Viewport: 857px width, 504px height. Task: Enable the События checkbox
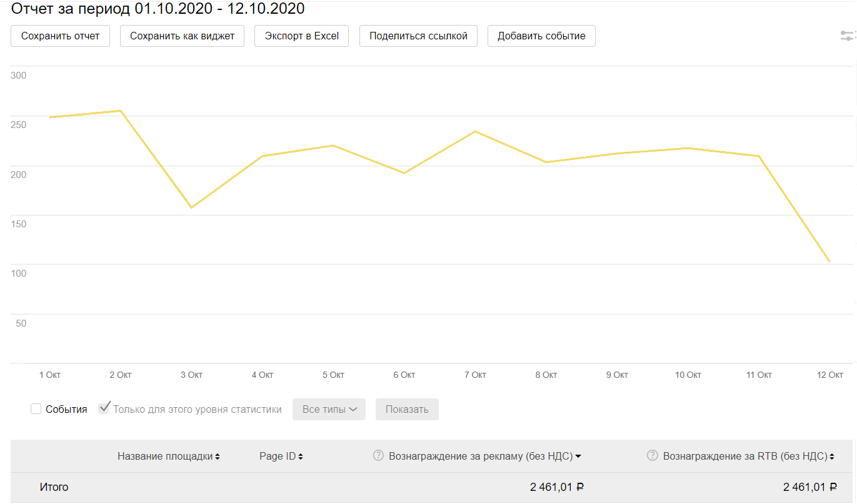(x=36, y=410)
